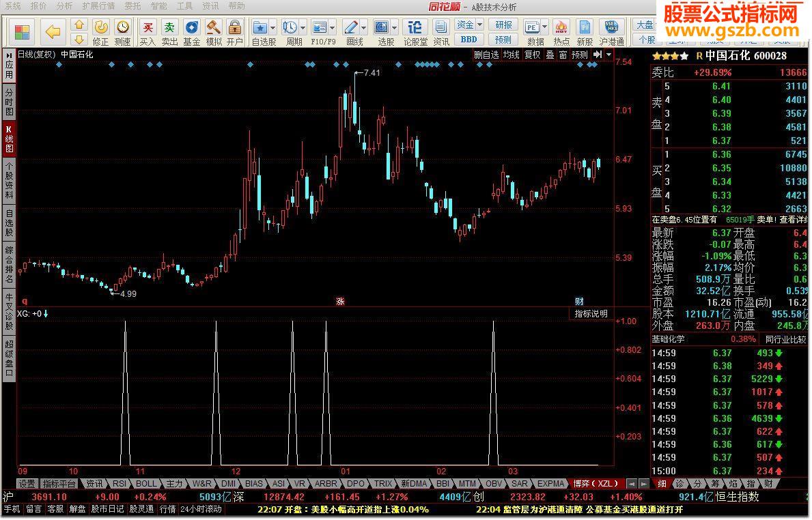
Task: Open the 模拟 simulation gavel icon
Action: click(213, 32)
